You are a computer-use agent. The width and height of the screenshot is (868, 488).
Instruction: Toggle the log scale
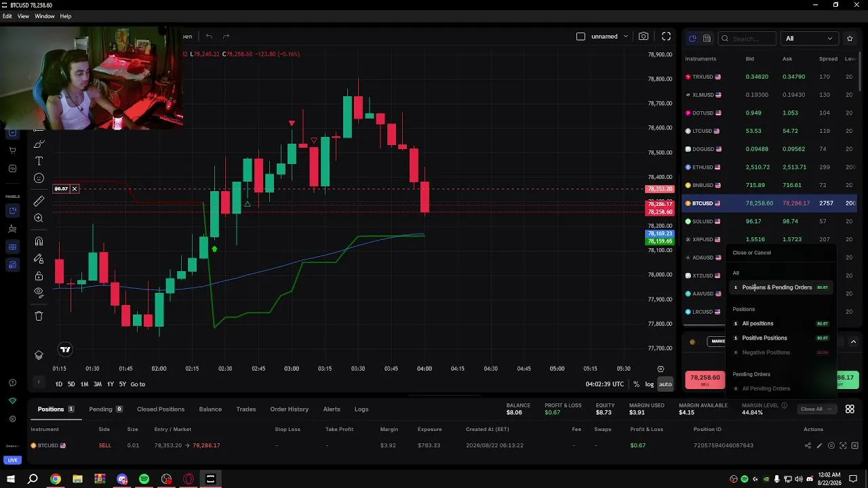coord(649,384)
